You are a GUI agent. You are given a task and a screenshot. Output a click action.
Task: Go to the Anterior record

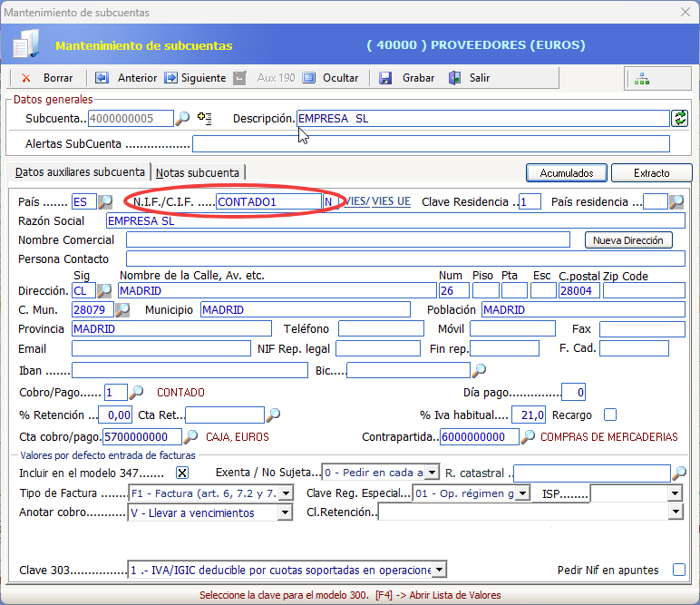102,78
